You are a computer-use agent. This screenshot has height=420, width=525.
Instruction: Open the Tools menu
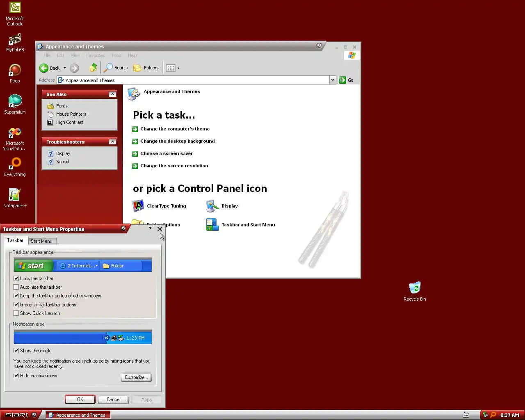pyautogui.click(x=116, y=55)
